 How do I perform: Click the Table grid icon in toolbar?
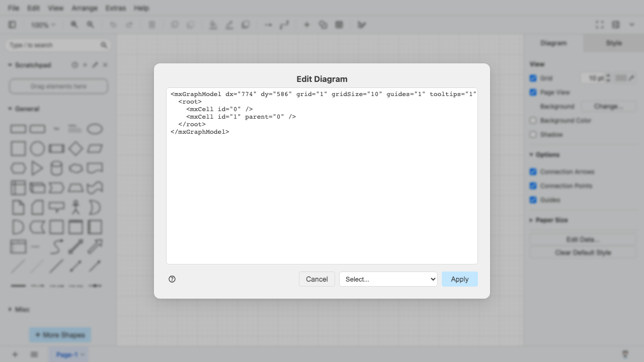tap(339, 25)
